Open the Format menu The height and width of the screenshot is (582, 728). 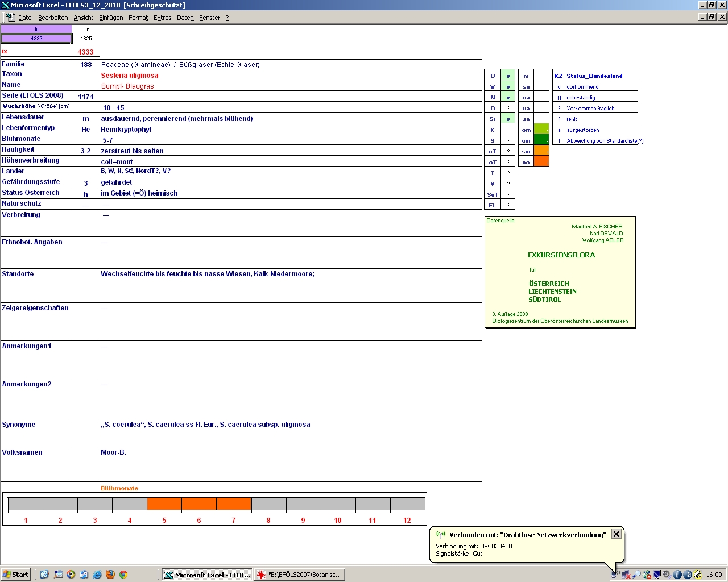click(x=138, y=18)
